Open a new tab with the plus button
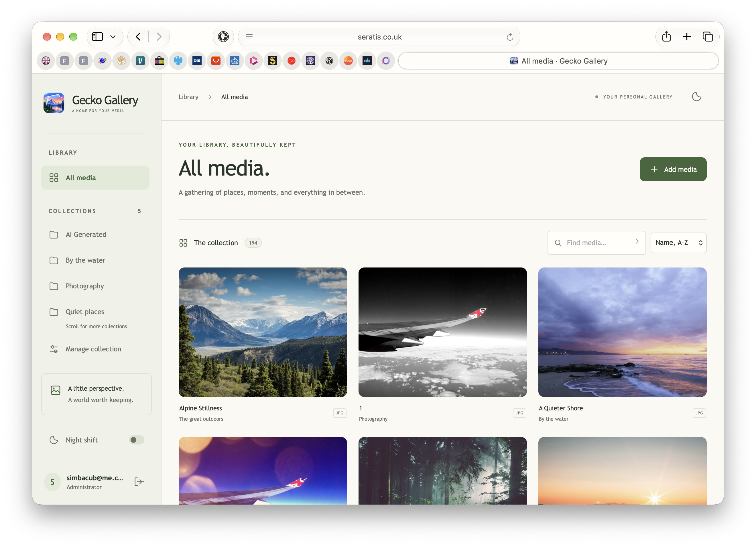The height and width of the screenshot is (547, 756). [x=686, y=36]
